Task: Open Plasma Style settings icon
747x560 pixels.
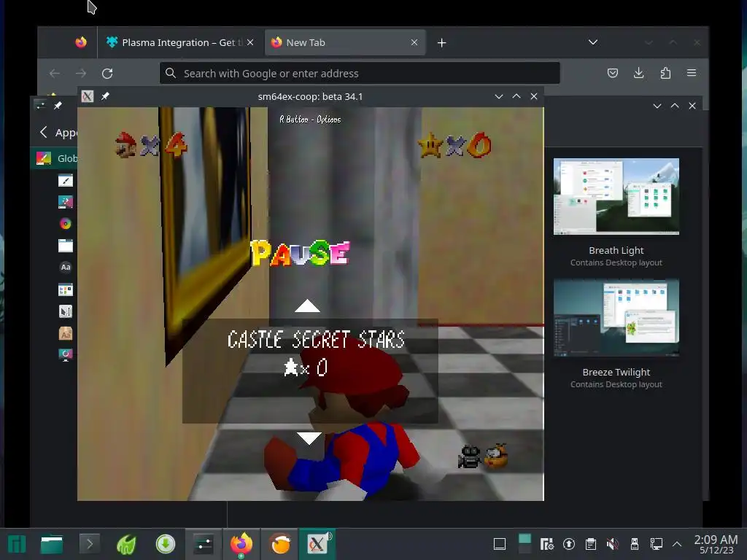Action: click(65, 202)
